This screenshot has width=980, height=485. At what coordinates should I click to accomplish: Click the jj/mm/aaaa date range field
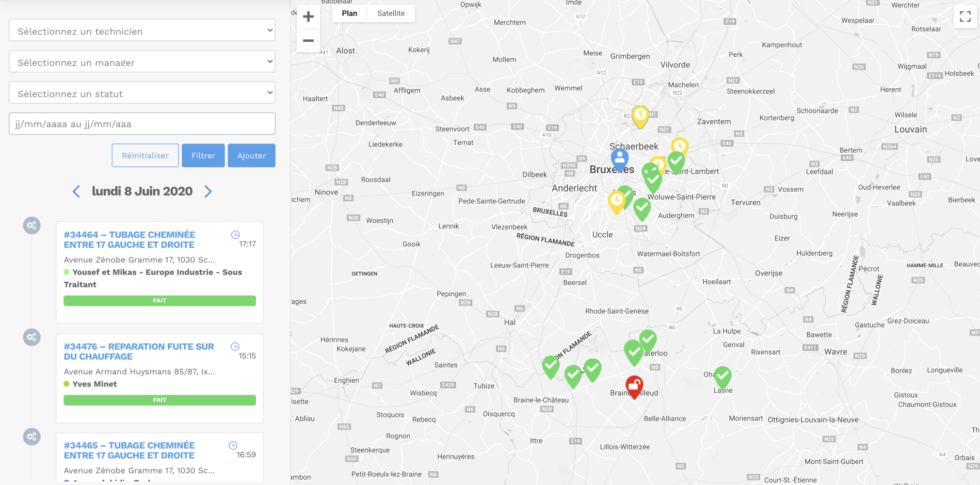coord(142,124)
